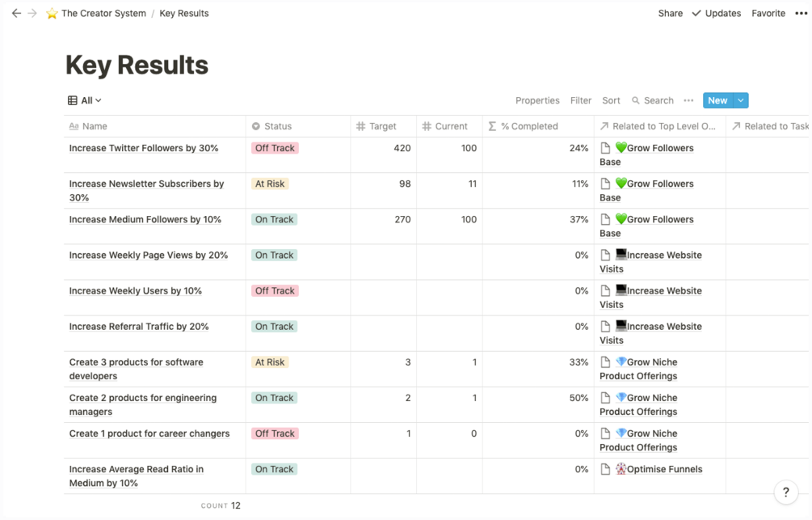Click the Share button

670,14
